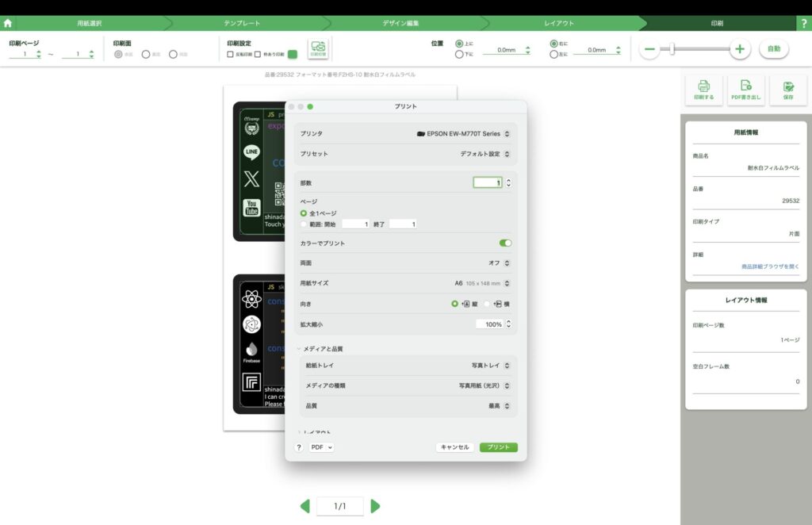Open help with the question mark icon
The image size is (812, 525).
[804, 24]
